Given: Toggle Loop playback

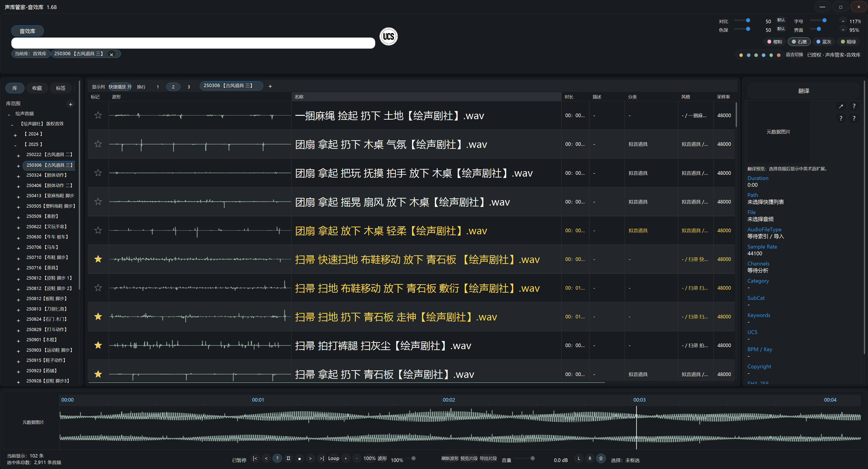Looking at the screenshot, I should (334, 459).
